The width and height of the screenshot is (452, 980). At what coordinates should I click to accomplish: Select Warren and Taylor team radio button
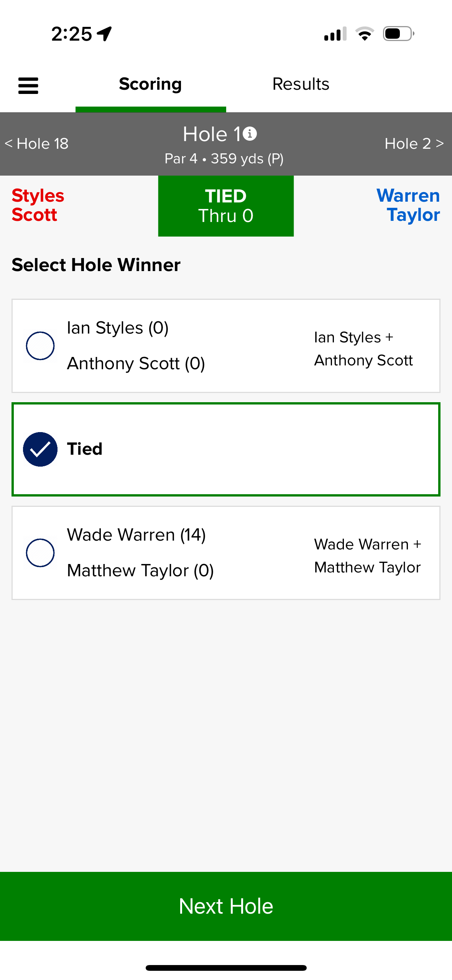pos(40,553)
